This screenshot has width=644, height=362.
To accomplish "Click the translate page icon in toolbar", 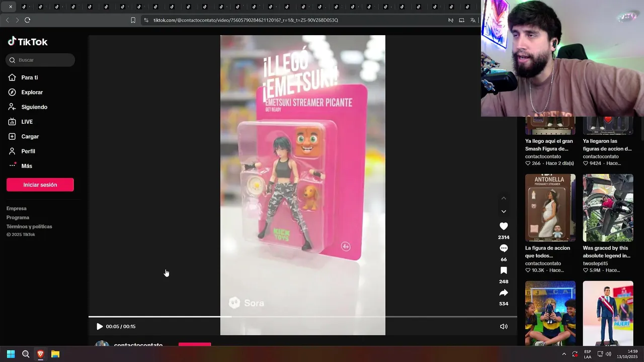I will tap(473, 20).
